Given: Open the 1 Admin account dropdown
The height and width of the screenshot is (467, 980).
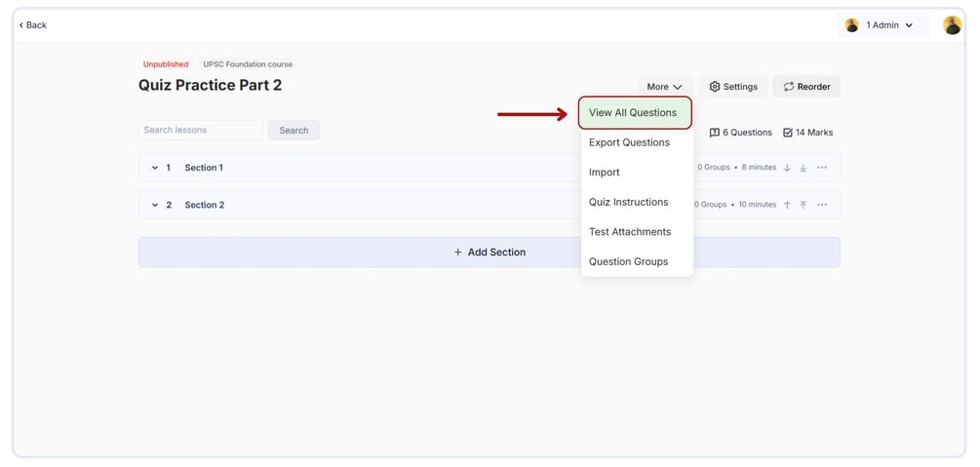Looking at the screenshot, I should point(882,25).
